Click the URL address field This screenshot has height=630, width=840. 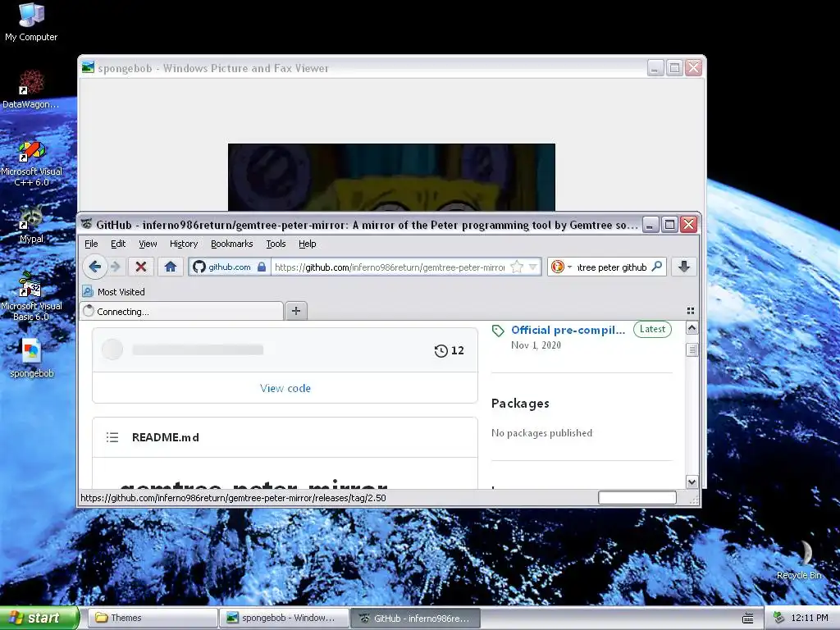point(390,267)
